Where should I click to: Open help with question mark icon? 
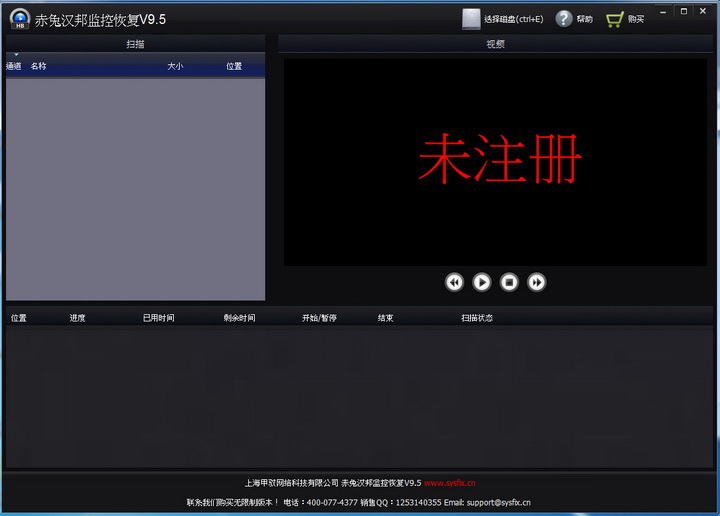[x=563, y=19]
